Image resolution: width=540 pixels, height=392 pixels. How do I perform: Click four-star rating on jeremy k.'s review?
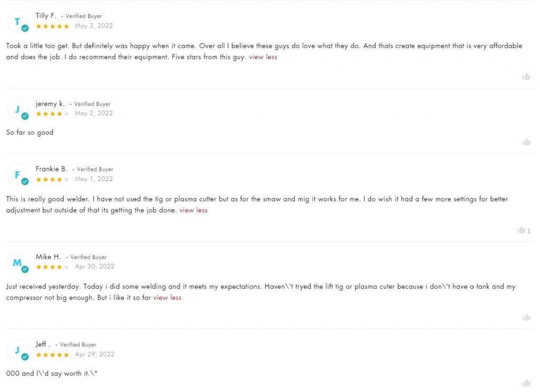[x=52, y=113]
